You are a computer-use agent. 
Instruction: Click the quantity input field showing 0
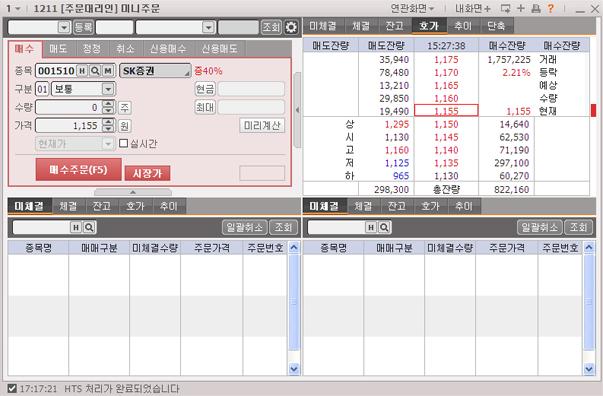click(68, 107)
